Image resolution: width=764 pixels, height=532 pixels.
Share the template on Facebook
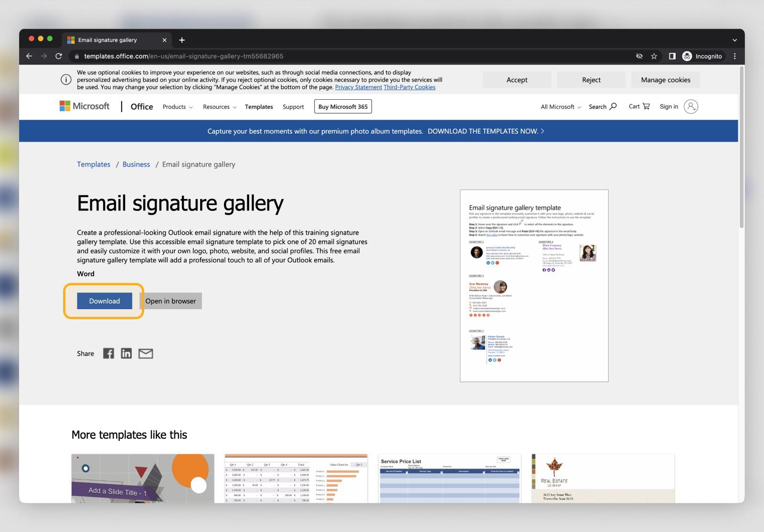(x=108, y=353)
